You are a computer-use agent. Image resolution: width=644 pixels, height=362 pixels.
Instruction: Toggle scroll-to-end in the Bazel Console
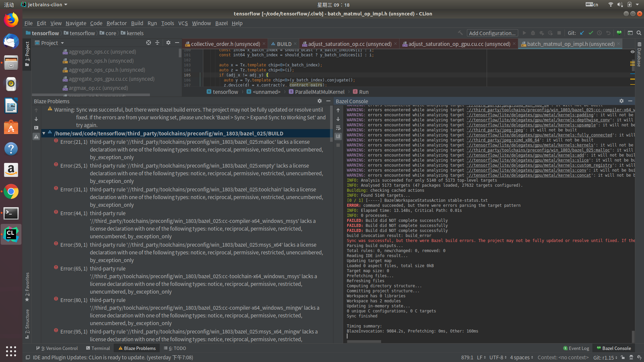click(x=338, y=136)
